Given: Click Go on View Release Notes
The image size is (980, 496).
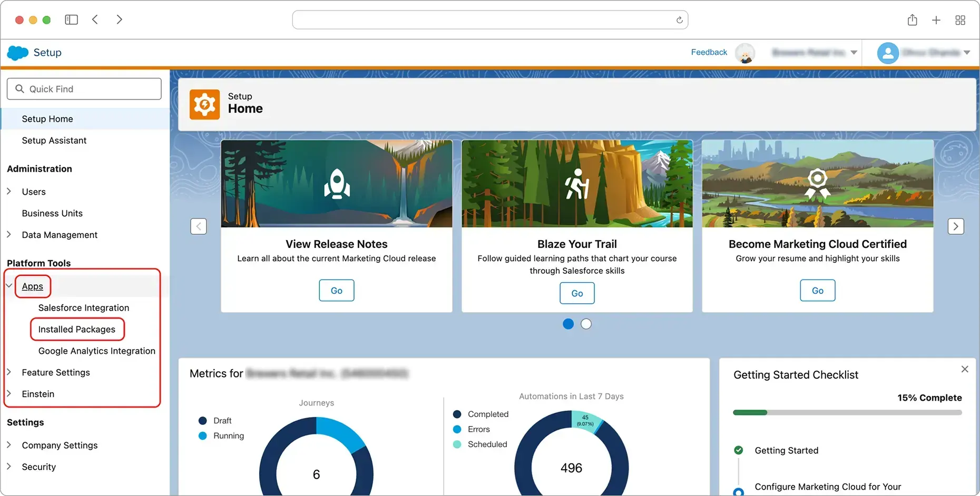Looking at the screenshot, I should pos(337,291).
